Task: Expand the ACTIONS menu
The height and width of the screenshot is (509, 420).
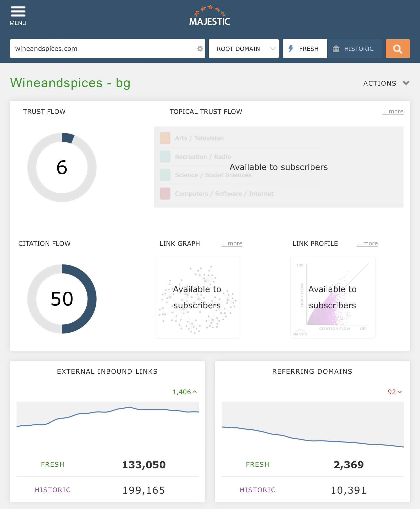Action: point(386,83)
